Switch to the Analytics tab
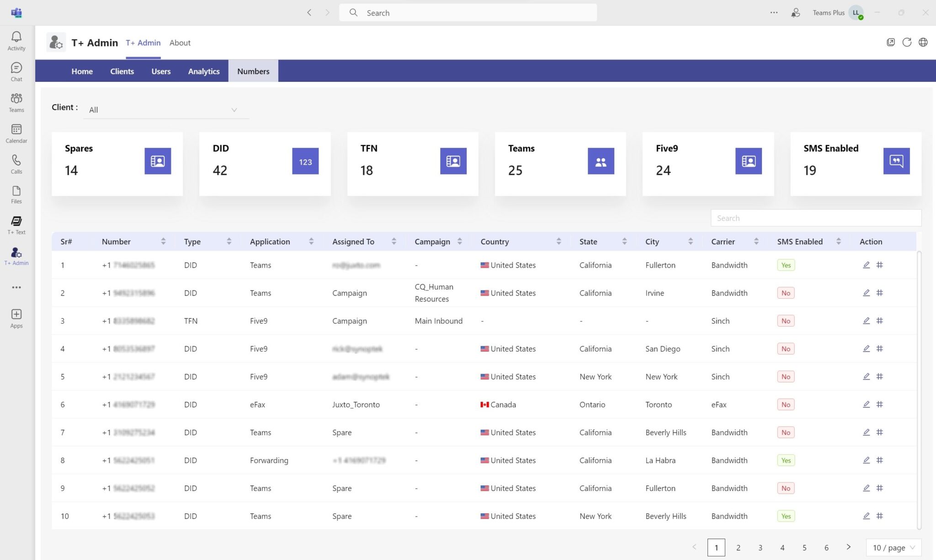The image size is (936, 560). 204,71
